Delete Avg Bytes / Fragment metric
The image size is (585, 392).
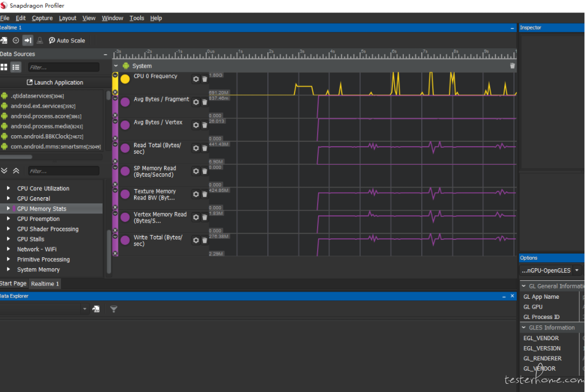pyautogui.click(x=205, y=102)
